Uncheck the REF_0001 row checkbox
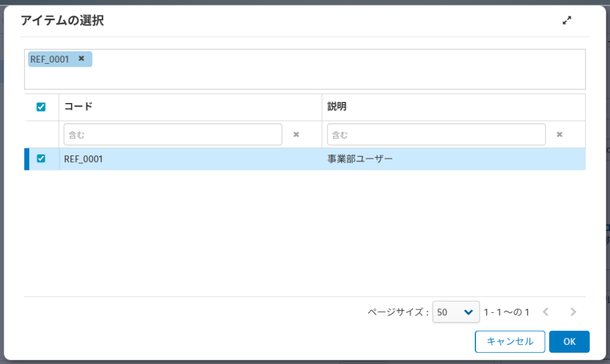The height and width of the screenshot is (364, 610). (x=41, y=158)
